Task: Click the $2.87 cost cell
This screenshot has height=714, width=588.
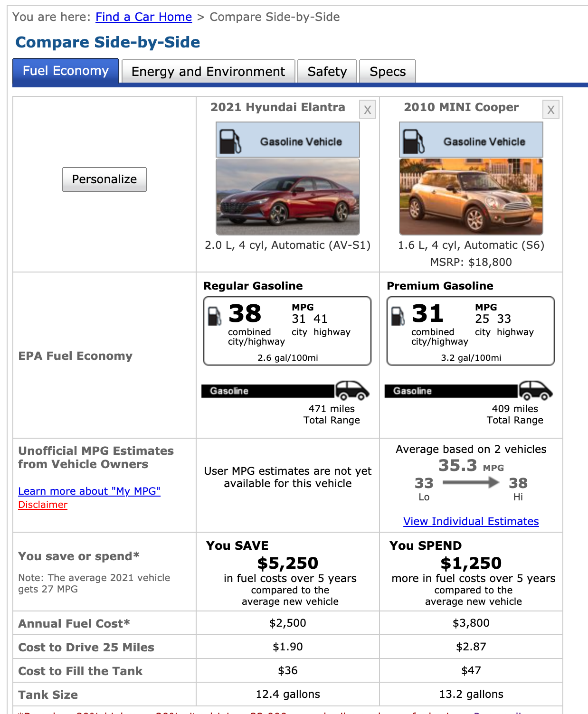Action: [x=471, y=647]
